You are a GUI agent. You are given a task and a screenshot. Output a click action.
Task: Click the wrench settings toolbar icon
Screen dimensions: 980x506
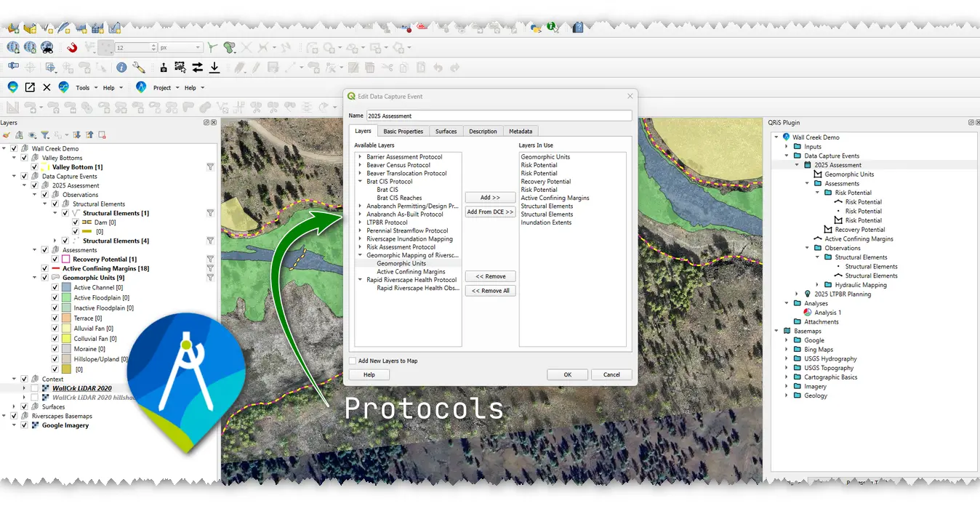[139, 68]
